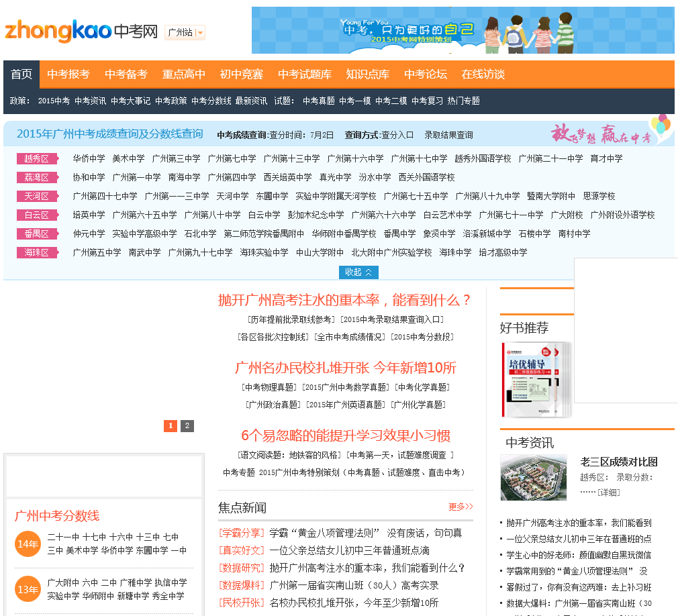Open sidebar news 暑假过了，你有没有这两难

tap(579, 587)
